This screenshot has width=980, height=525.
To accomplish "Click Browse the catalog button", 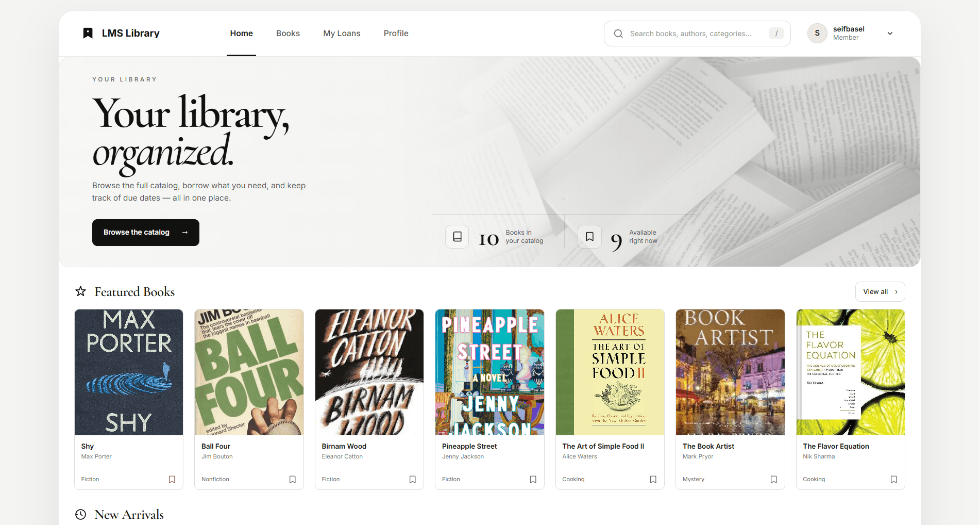I will (146, 233).
